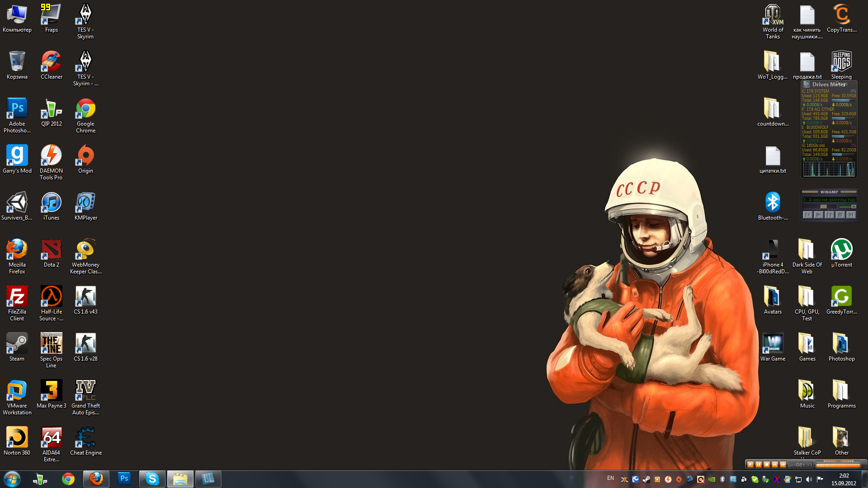Click the orange toolbar volume bar
This screenshot has height=488, width=868.
(839, 465)
